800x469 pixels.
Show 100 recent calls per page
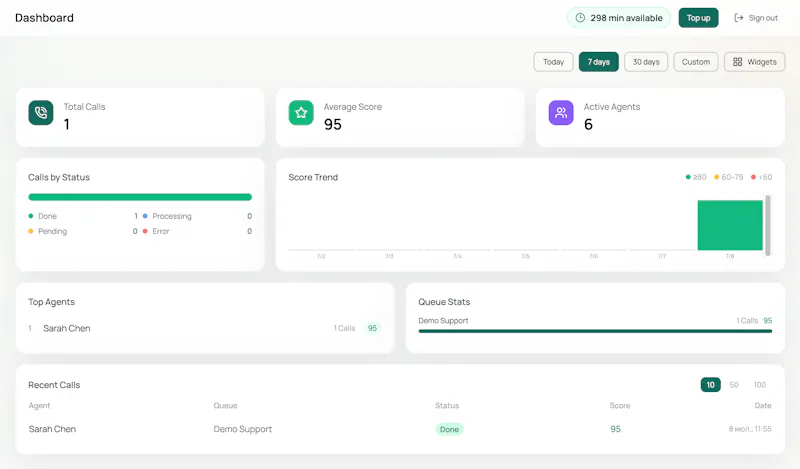tap(760, 385)
